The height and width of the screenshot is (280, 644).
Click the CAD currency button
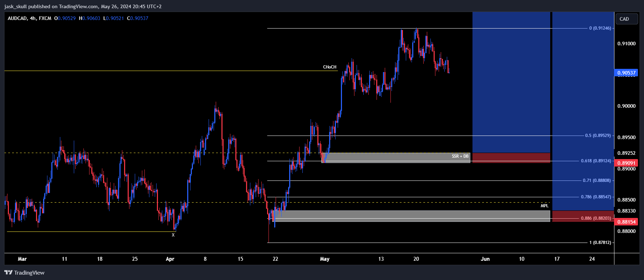coord(627,19)
